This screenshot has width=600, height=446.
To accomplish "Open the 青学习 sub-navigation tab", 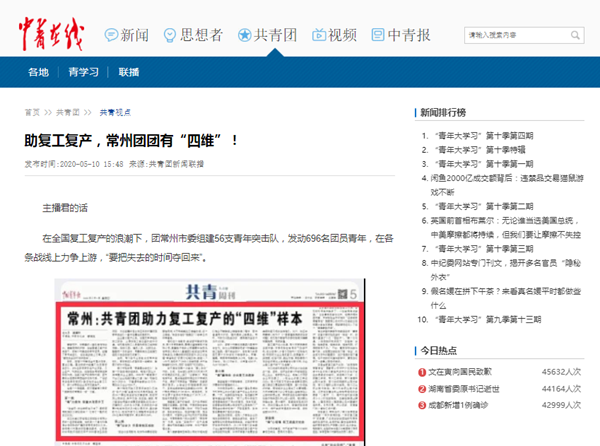I will 83,72.
